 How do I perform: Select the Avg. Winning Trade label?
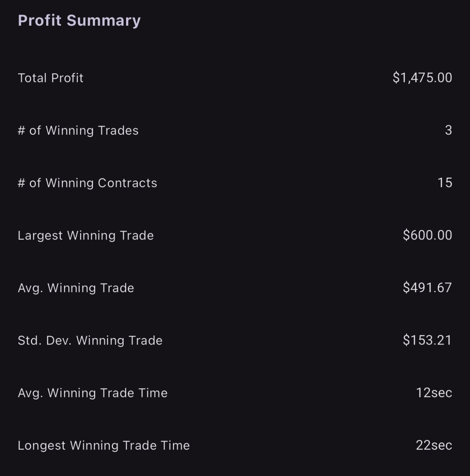tap(76, 288)
